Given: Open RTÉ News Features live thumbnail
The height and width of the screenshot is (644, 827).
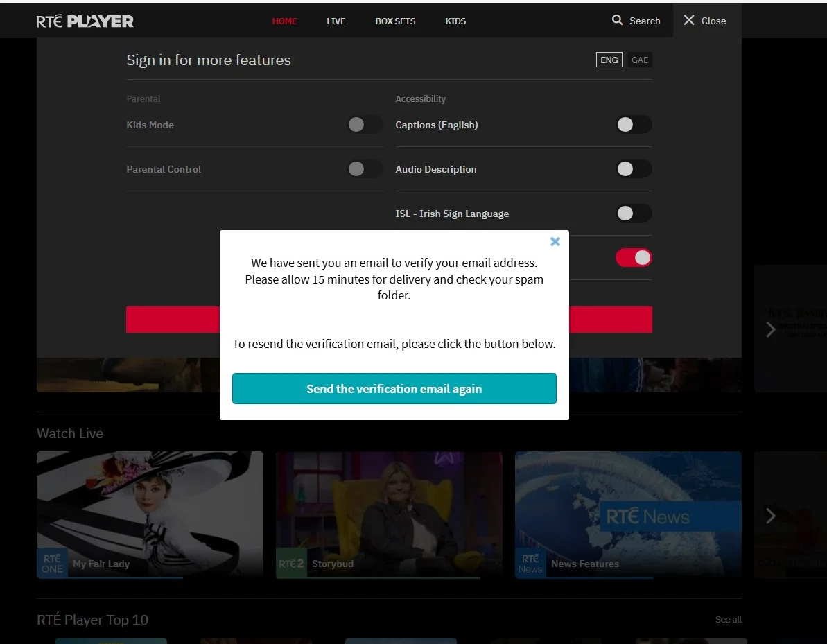Looking at the screenshot, I should point(628,514).
